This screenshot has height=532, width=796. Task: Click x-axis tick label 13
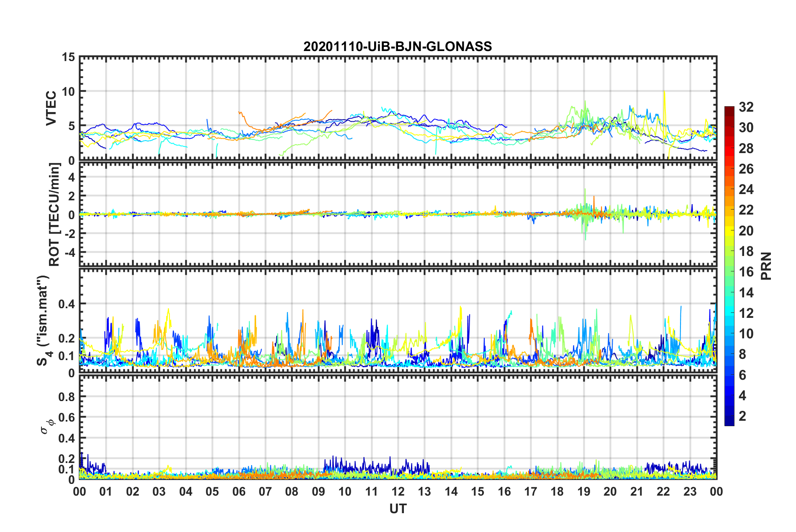tap(424, 492)
